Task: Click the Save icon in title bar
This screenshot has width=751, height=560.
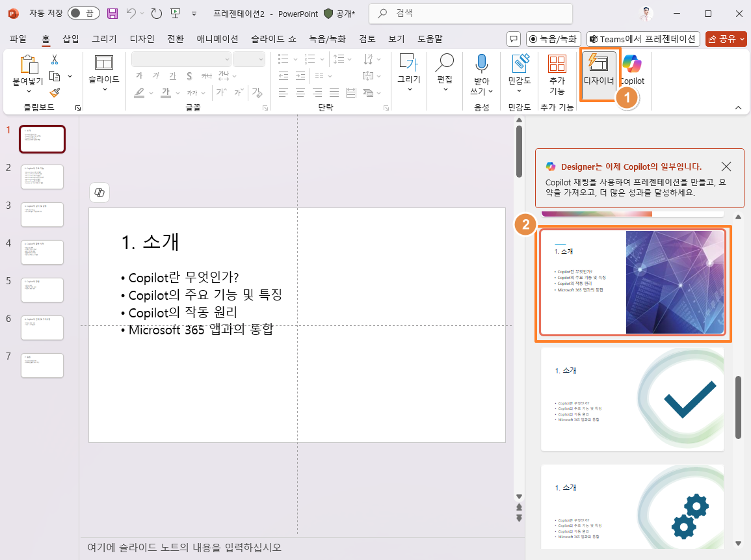Action: click(112, 14)
